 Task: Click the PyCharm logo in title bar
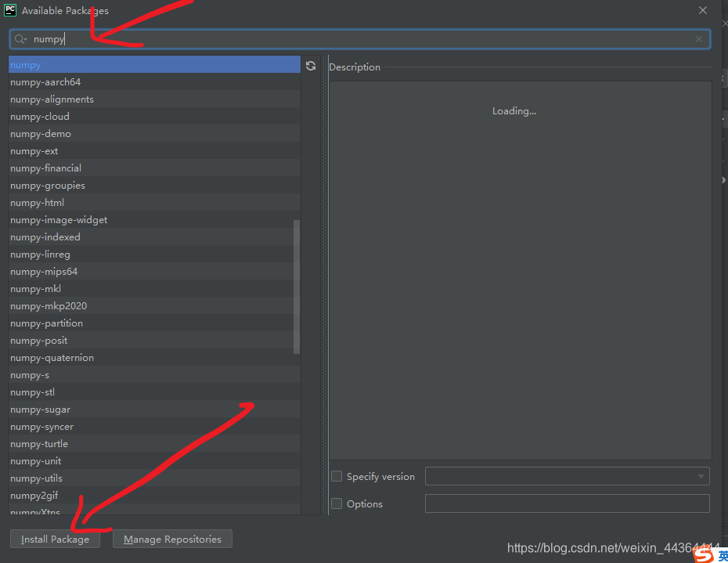click(x=10, y=10)
